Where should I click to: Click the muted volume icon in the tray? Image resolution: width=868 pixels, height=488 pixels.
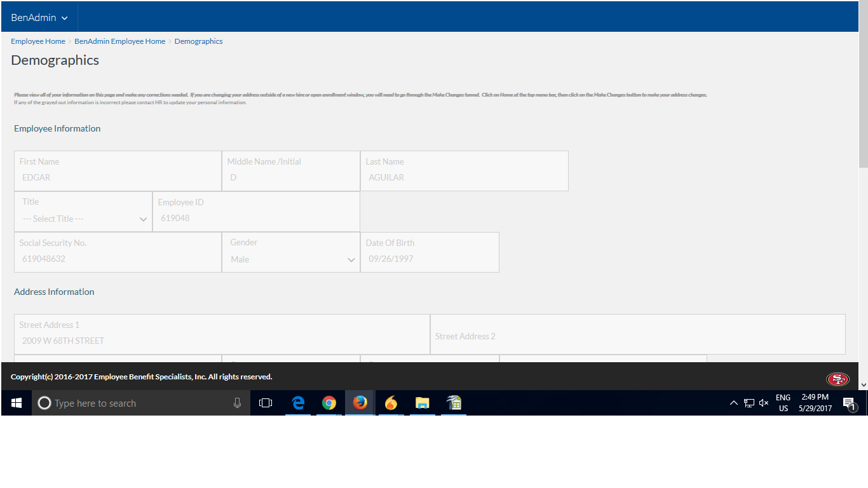(x=764, y=403)
